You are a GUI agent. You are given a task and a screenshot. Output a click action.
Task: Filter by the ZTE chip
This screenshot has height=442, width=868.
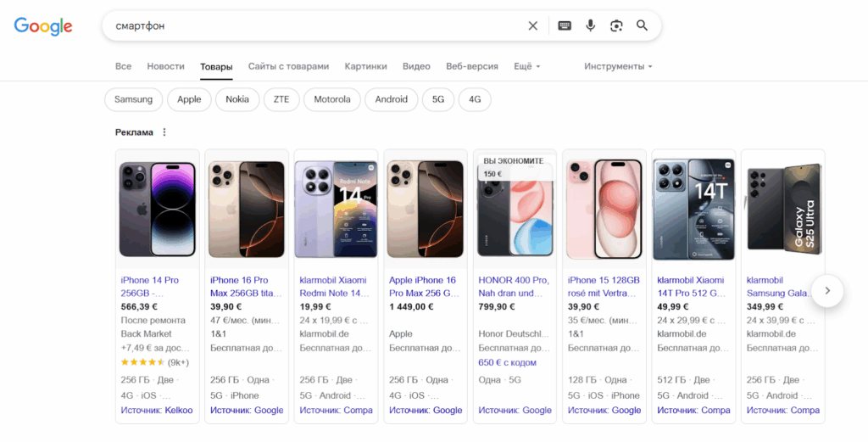(x=281, y=100)
